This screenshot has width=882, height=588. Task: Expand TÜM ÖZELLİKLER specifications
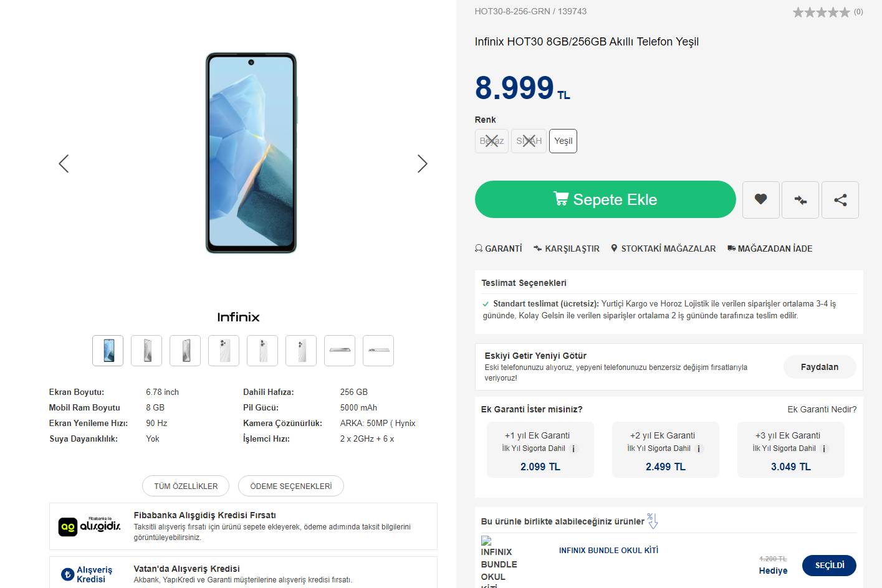tap(186, 486)
